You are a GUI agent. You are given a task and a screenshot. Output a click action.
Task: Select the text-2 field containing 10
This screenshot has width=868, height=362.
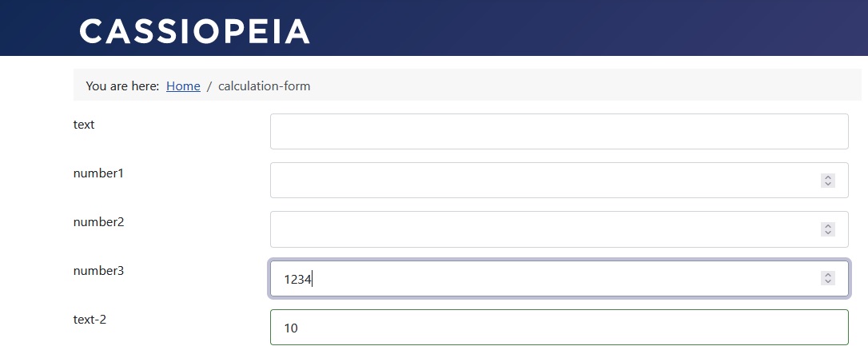(x=559, y=327)
